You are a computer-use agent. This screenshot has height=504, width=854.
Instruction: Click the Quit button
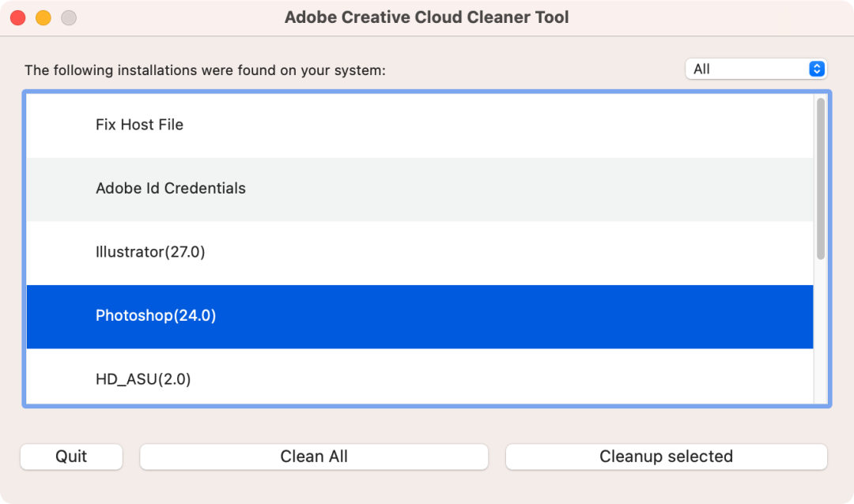tap(71, 456)
